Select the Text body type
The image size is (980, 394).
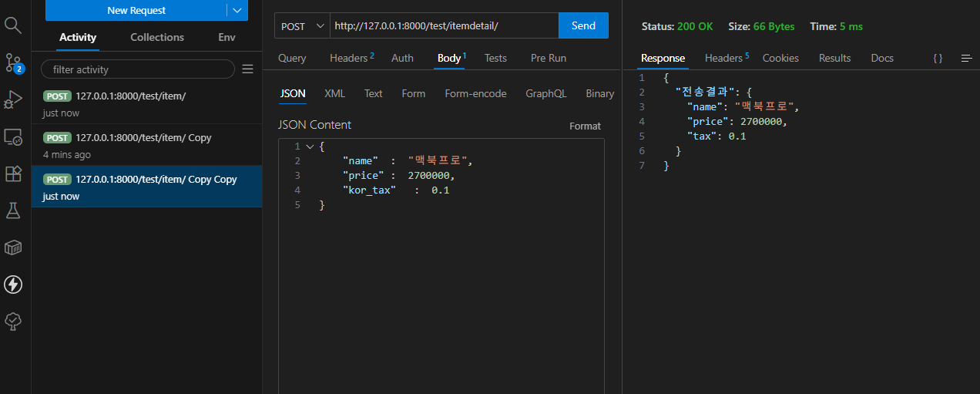[x=373, y=93]
